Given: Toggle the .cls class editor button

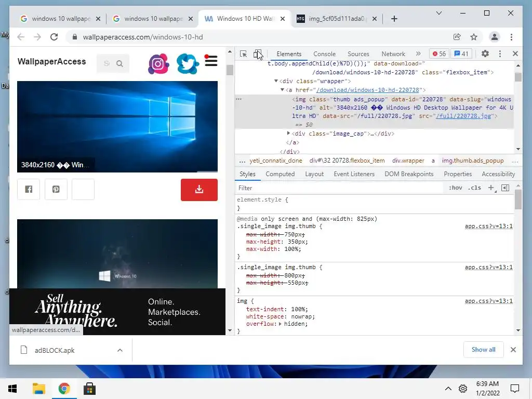Looking at the screenshot, I should 474,188.
